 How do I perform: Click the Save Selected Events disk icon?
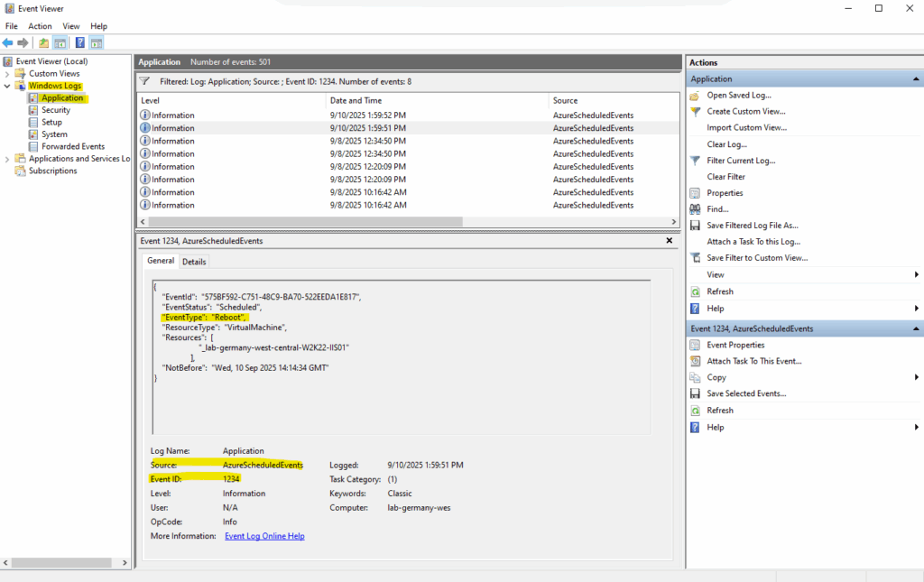pos(696,393)
